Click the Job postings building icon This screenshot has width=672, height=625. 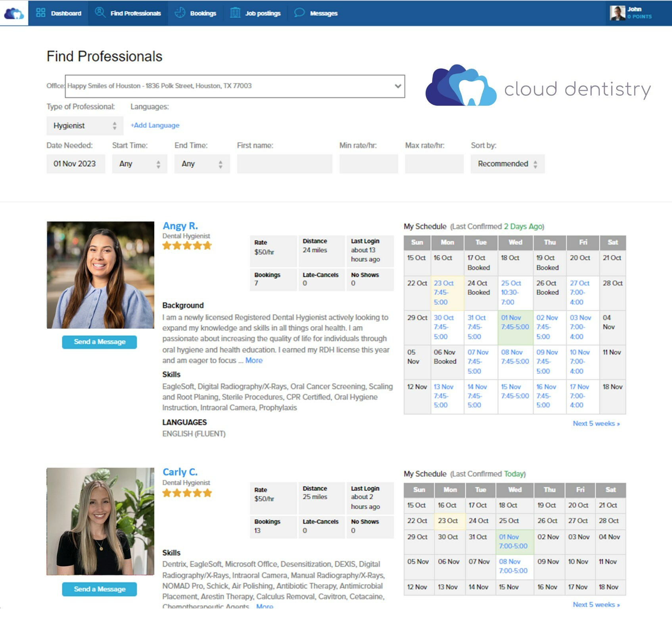pyautogui.click(x=235, y=13)
